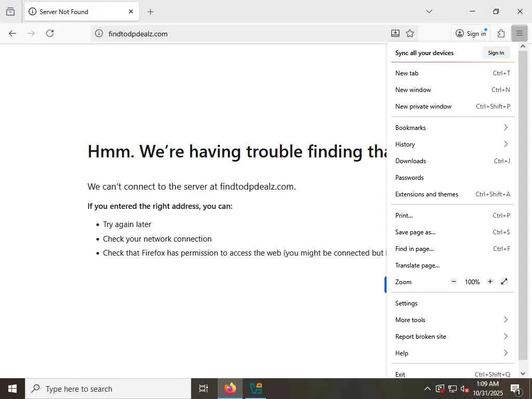
Task: Enter full screen via arrows icon
Action: (x=504, y=282)
